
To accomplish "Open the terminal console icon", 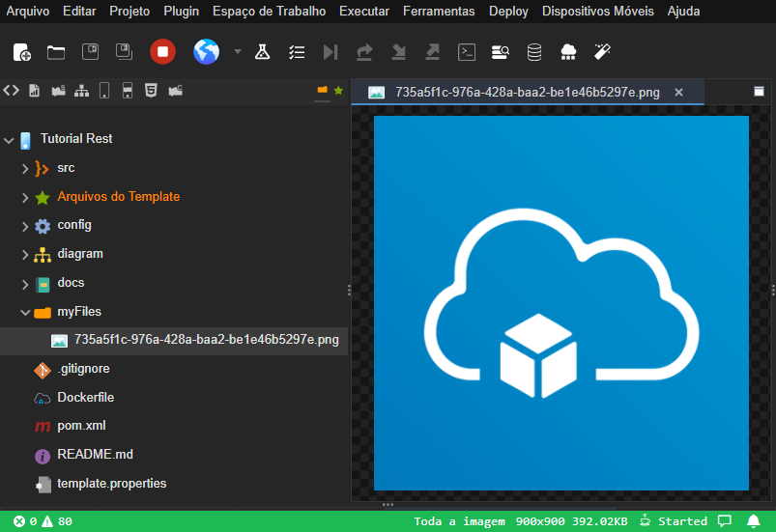I will (x=467, y=52).
